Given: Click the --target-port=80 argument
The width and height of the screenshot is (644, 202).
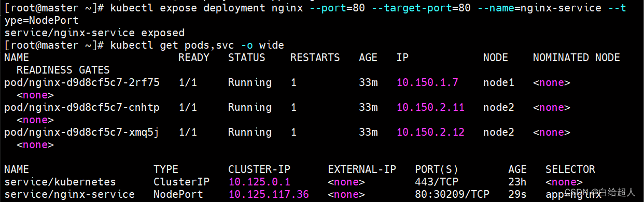Looking at the screenshot, I should coord(421,8).
